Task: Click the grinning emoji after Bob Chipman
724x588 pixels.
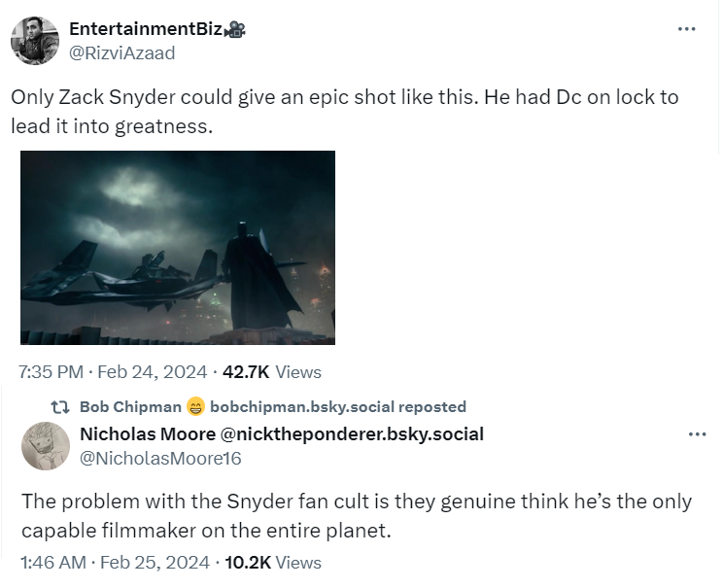Action: (194, 406)
